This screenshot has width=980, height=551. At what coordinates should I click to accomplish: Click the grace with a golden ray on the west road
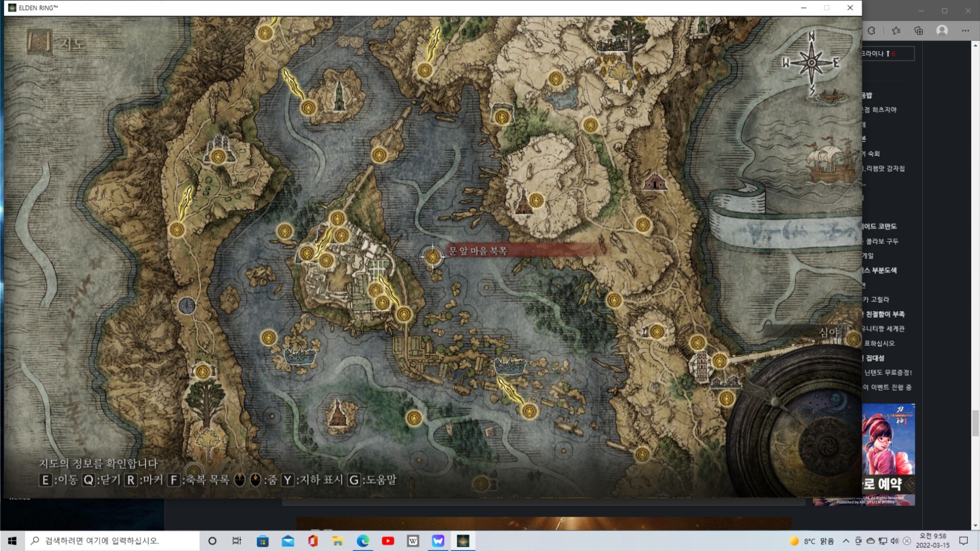(177, 230)
